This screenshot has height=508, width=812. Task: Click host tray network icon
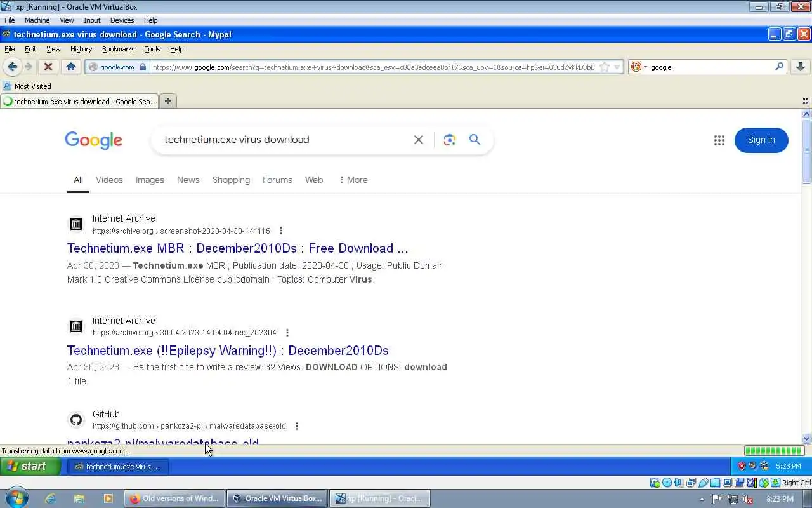[x=733, y=499]
